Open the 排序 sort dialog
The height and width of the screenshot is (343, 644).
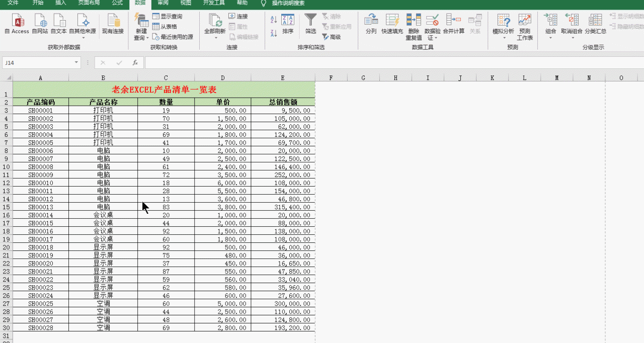[288, 24]
